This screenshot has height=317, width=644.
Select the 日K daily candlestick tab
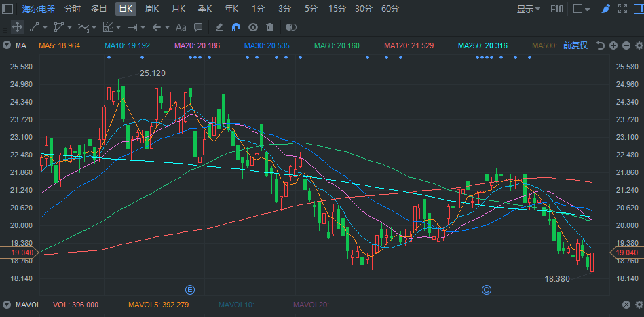click(126, 9)
